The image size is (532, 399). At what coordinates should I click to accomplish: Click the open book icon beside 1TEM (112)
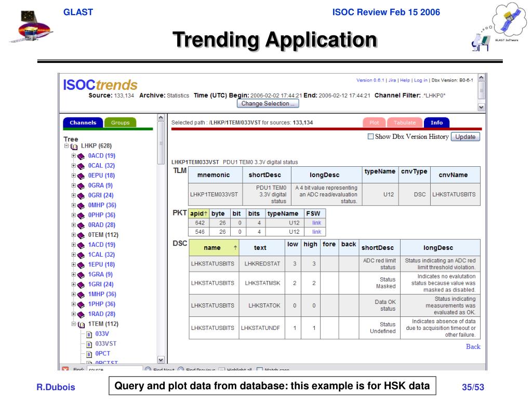click(x=81, y=324)
